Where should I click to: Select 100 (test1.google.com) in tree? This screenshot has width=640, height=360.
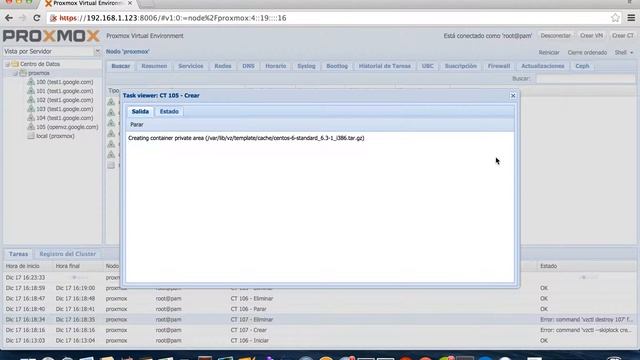[x=64, y=82]
